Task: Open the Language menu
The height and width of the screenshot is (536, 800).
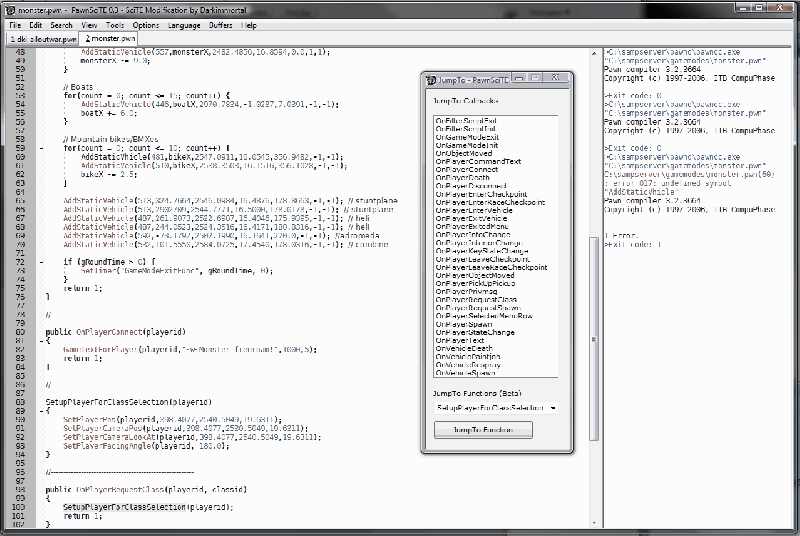Action: 185,23
